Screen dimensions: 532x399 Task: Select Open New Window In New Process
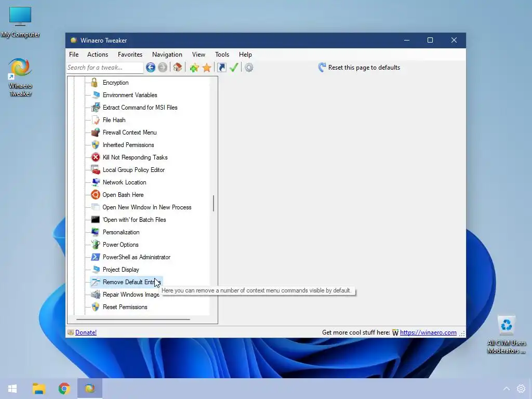click(147, 207)
